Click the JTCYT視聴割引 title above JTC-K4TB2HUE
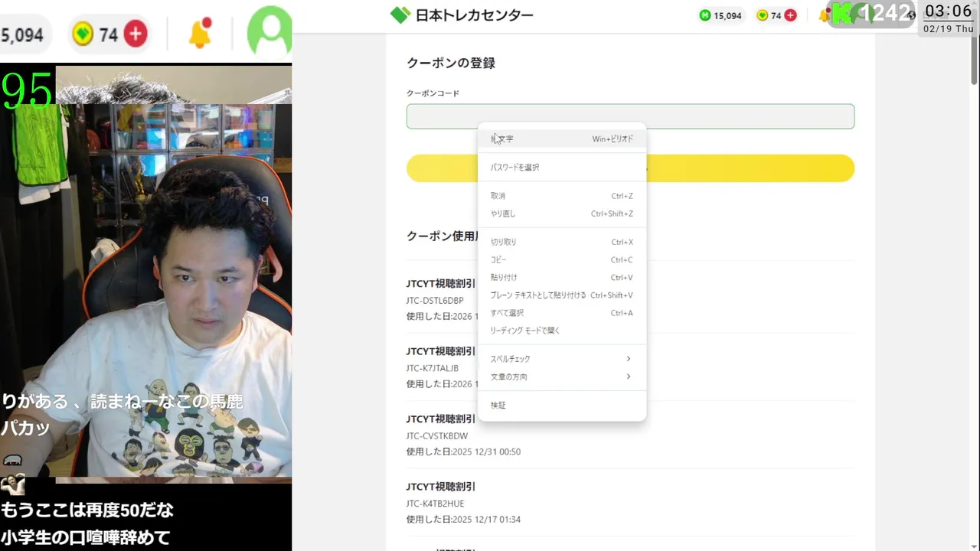The width and height of the screenshot is (980, 551). pyautogui.click(x=441, y=486)
